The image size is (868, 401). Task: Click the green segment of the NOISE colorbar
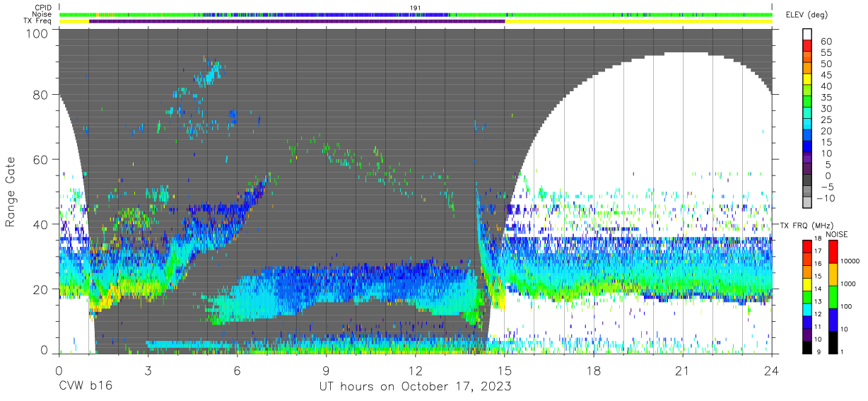833,296
